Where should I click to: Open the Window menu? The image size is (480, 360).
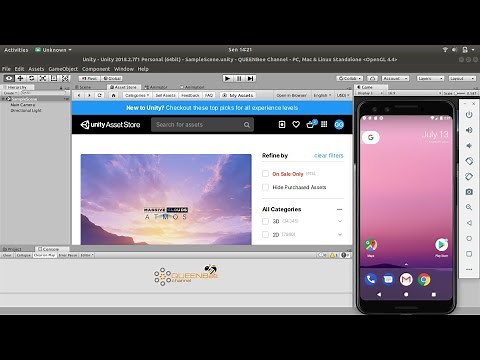point(124,69)
